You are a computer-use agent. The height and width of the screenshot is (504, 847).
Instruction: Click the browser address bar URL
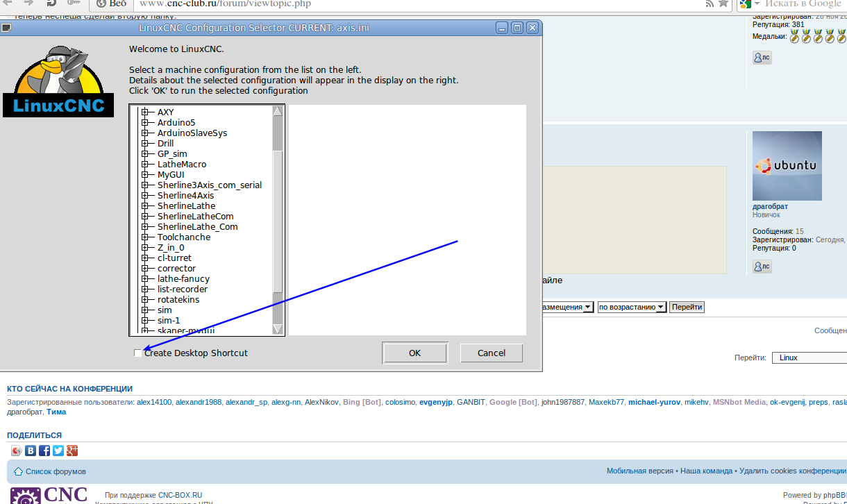(x=226, y=3)
